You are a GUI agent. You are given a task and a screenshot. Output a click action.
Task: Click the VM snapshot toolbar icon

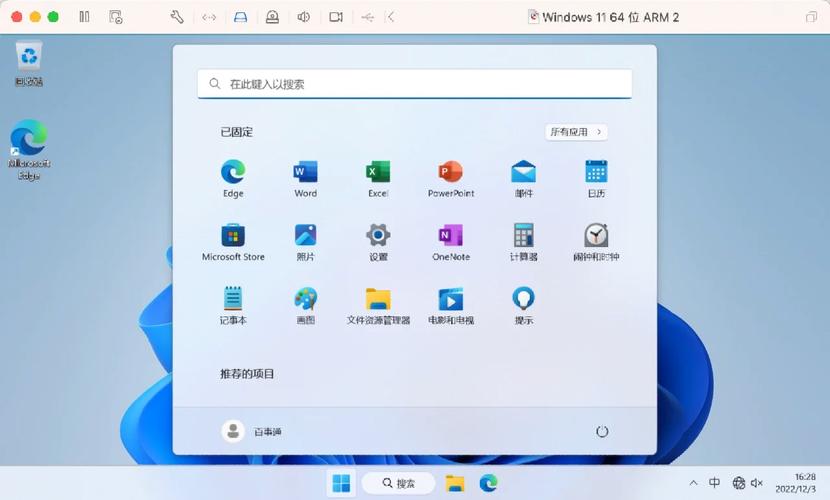[x=116, y=17]
